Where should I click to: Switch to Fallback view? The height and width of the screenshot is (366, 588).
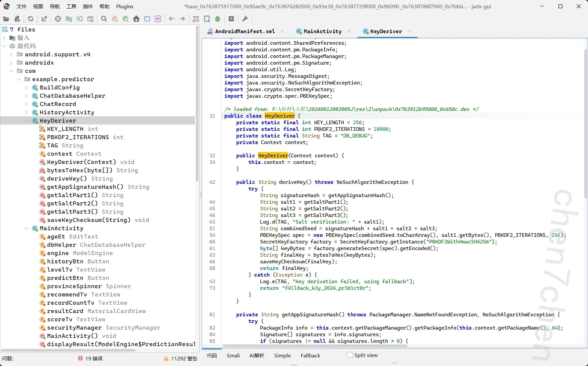310,355
